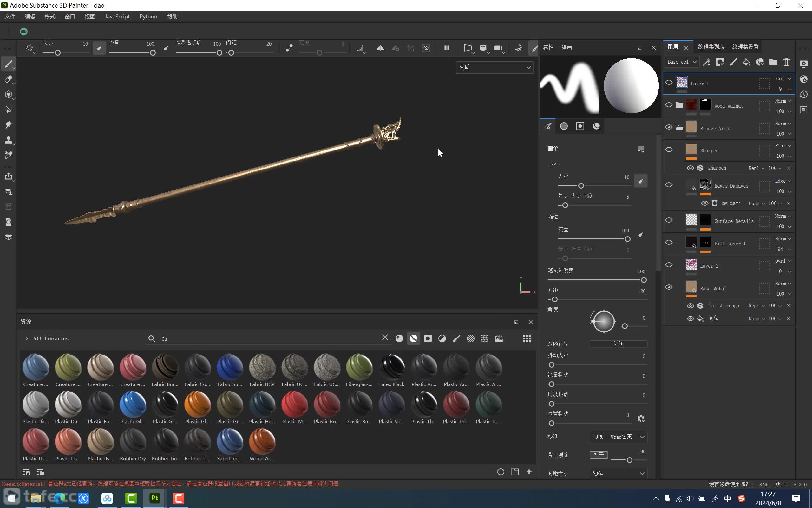812x508 pixels.
Task: Add a folder in Layers panel
Action: pos(773,62)
